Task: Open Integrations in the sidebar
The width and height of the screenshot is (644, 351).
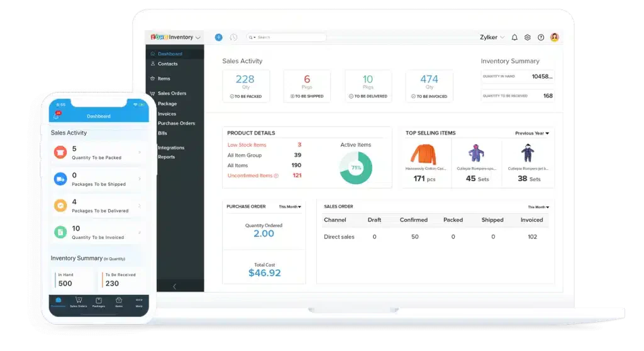Action: tap(171, 148)
